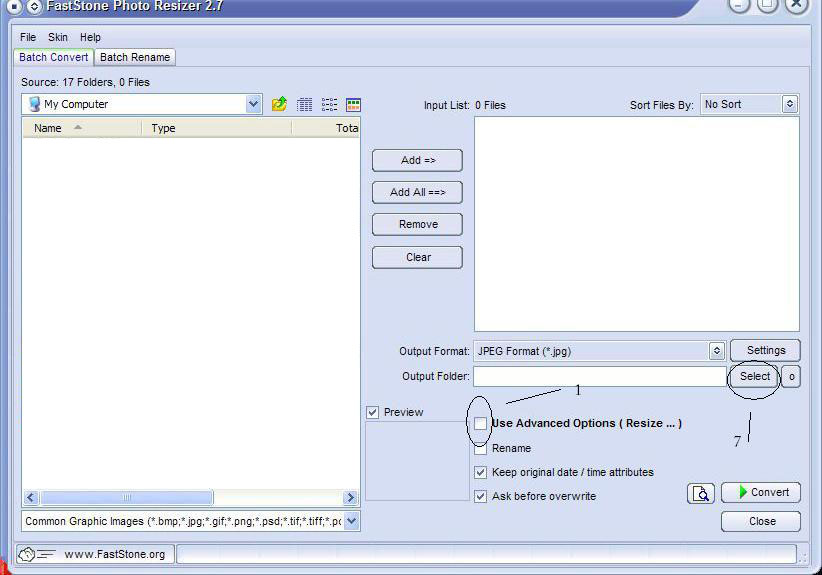Click inside the Output Folder field
The image size is (822, 575).
pyautogui.click(x=600, y=376)
